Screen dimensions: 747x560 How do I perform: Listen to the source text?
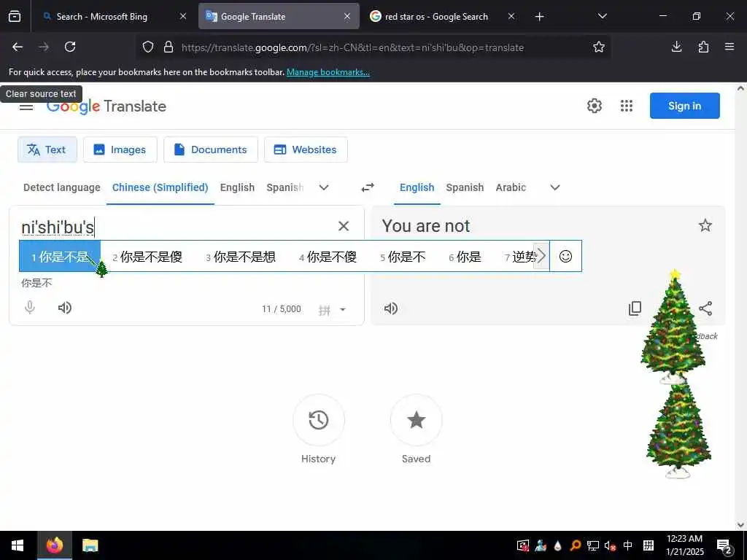(65, 308)
